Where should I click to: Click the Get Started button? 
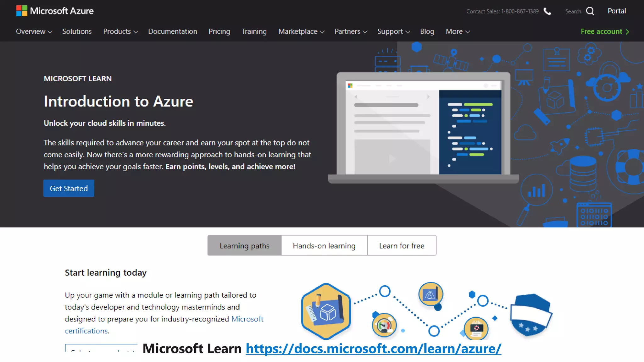(x=69, y=188)
